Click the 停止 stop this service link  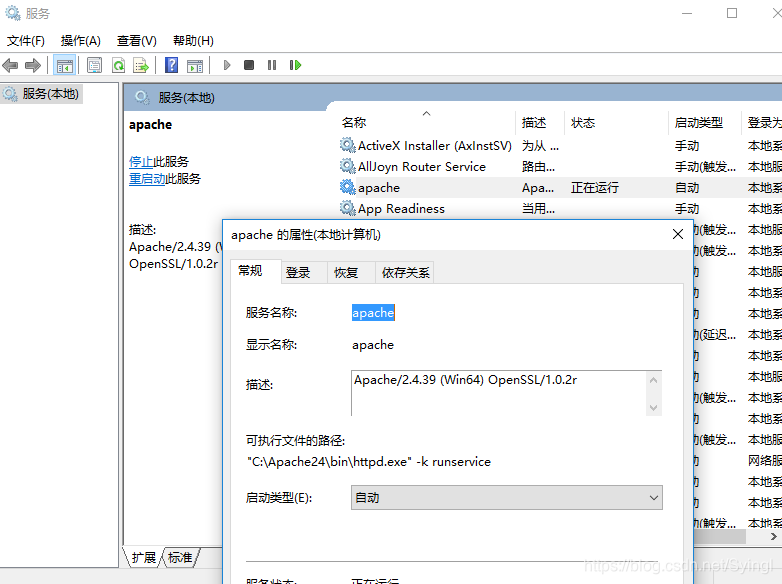tap(141, 162)
